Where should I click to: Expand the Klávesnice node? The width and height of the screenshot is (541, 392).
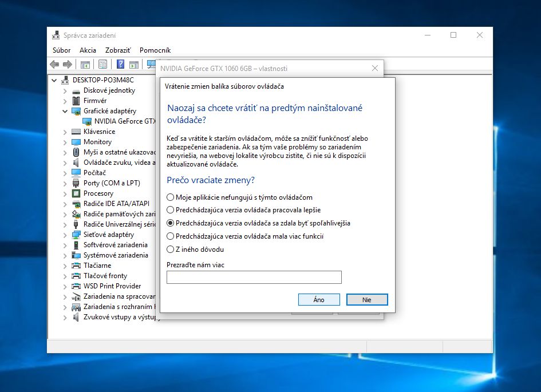(x=65, y=132)
